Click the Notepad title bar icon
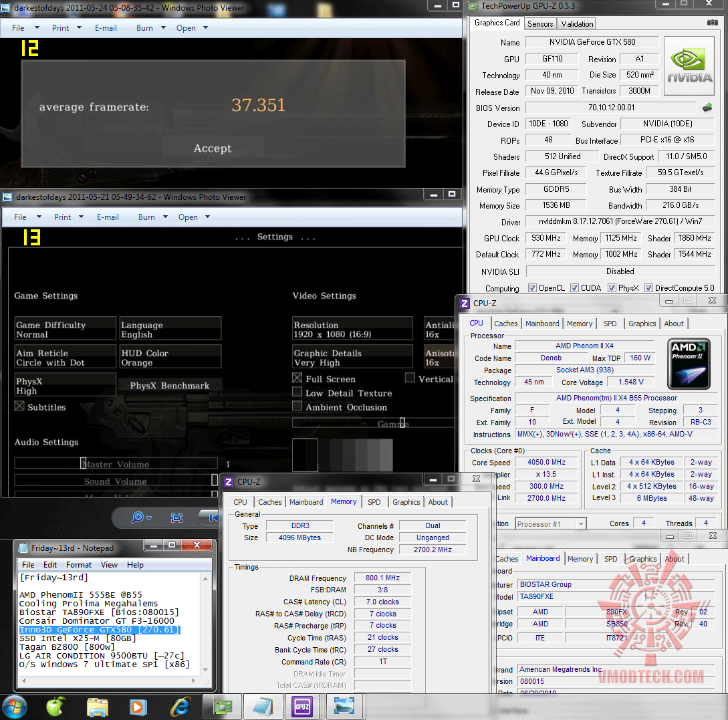 coord(23,548)
